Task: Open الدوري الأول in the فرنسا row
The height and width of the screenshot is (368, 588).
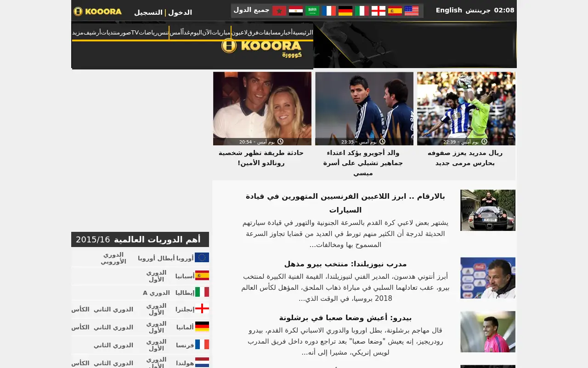Action: point(156,345)
